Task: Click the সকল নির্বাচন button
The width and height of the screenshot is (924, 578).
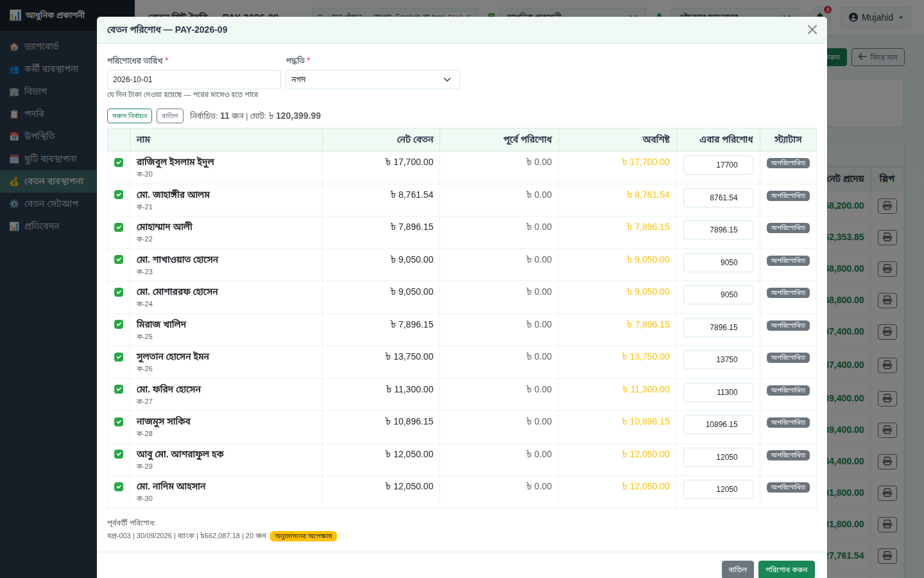Action: 130,116
